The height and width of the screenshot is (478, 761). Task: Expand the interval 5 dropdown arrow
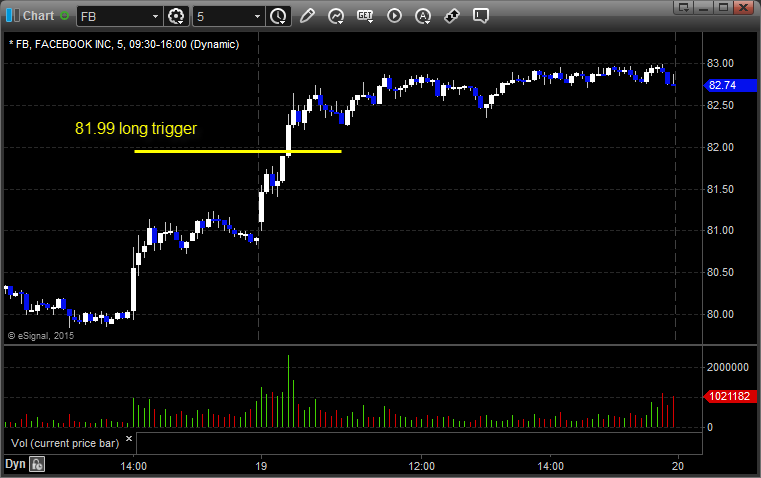click(x=257, y=16)
